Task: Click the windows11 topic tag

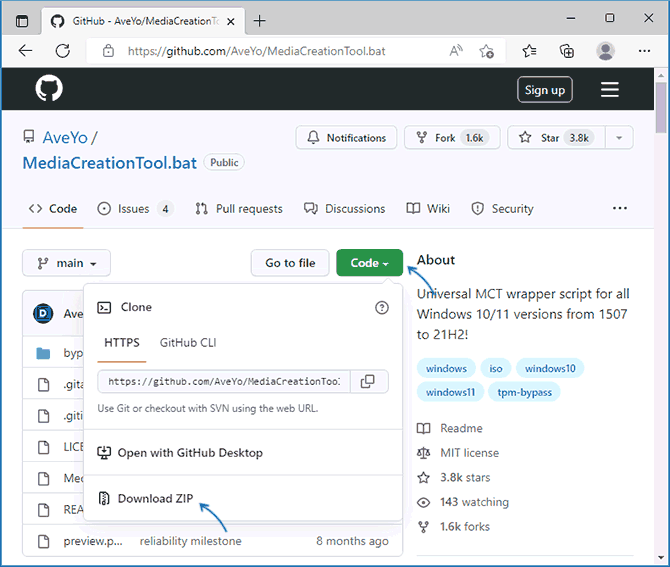Action: [450, 392]
